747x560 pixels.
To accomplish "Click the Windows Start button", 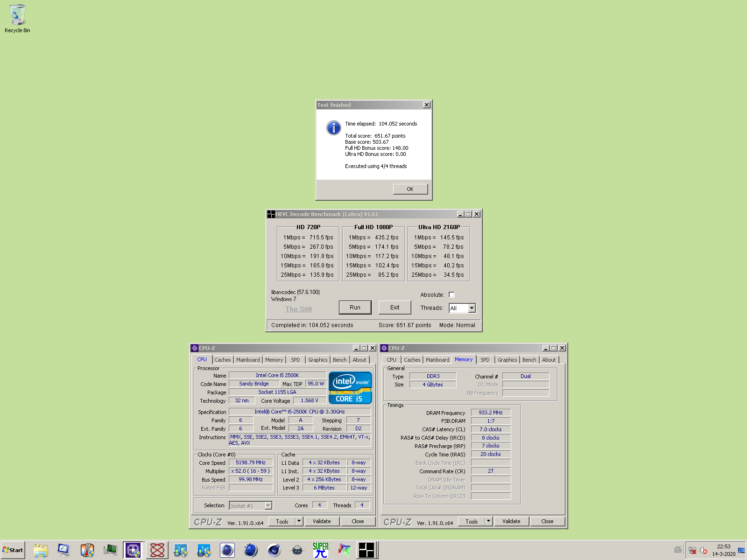I will (13, 550).
